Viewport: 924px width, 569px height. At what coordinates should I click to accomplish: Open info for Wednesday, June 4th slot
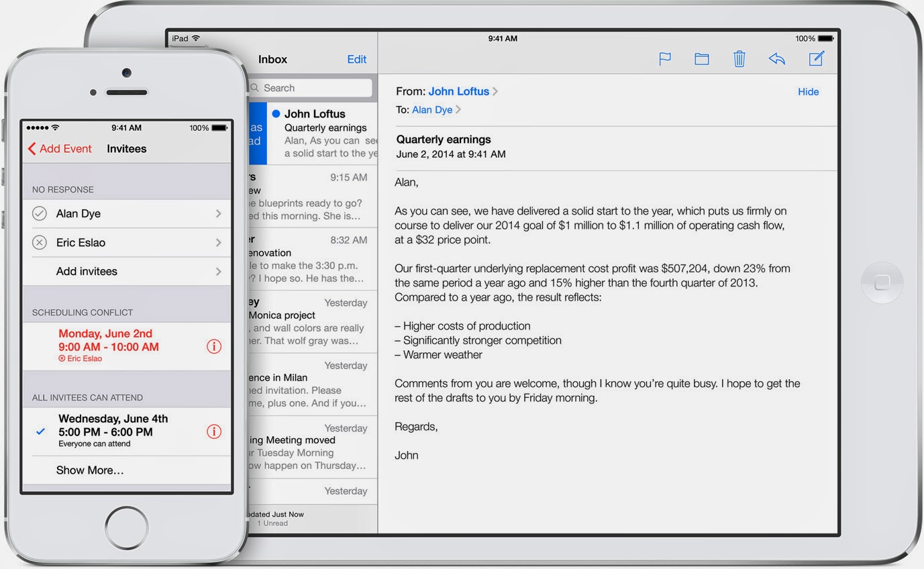pos(214,431)
